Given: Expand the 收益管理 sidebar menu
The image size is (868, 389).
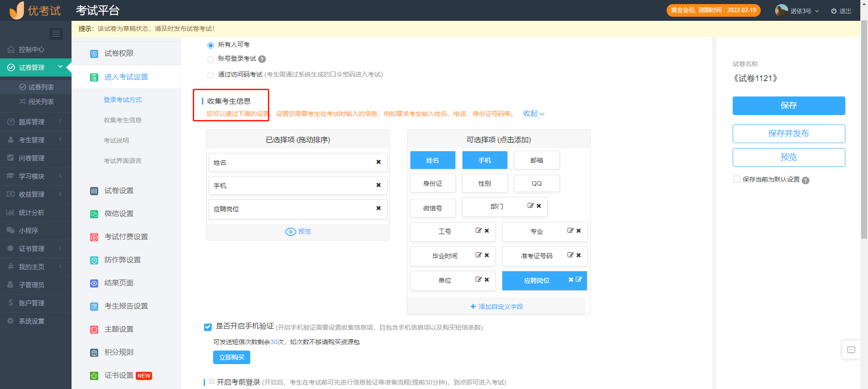Looking at the screenshot, I should (36, 194).
